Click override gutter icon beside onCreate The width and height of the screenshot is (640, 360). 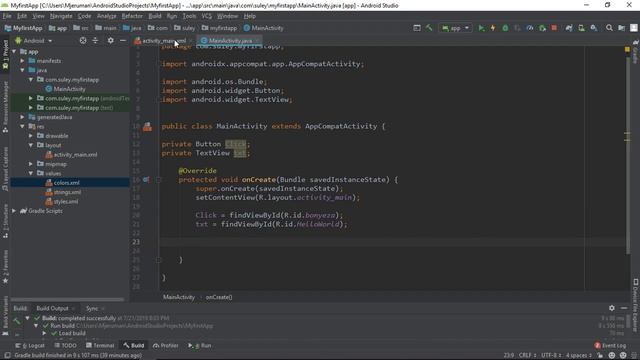tap(146, 180)
